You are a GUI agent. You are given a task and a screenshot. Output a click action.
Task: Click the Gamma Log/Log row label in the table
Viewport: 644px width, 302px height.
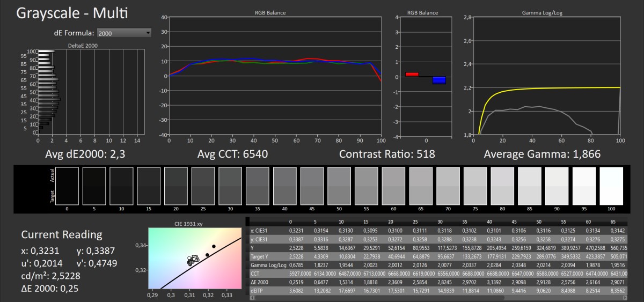pyautogui.click(x=266, y=266)
